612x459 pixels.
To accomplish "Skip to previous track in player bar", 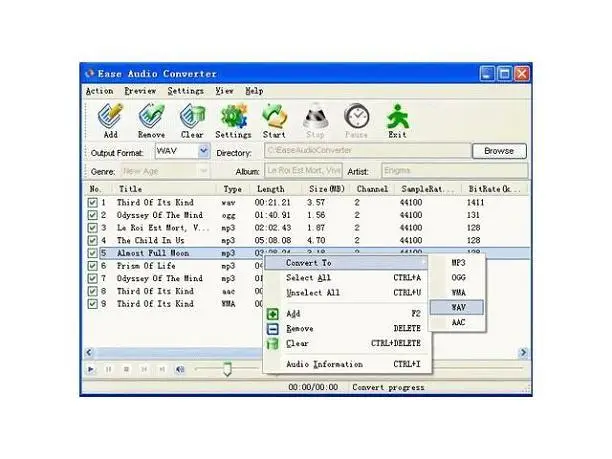I will coord(144,369).
